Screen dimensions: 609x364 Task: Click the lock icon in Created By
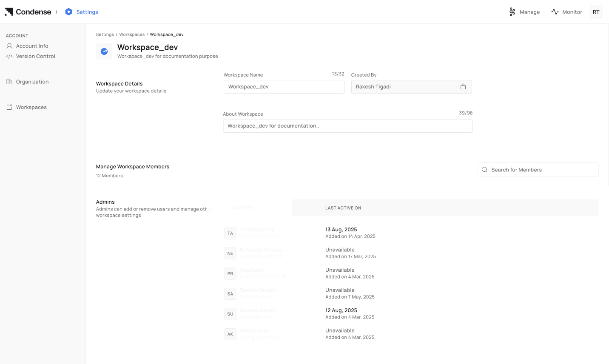click(x=463, y=87)
